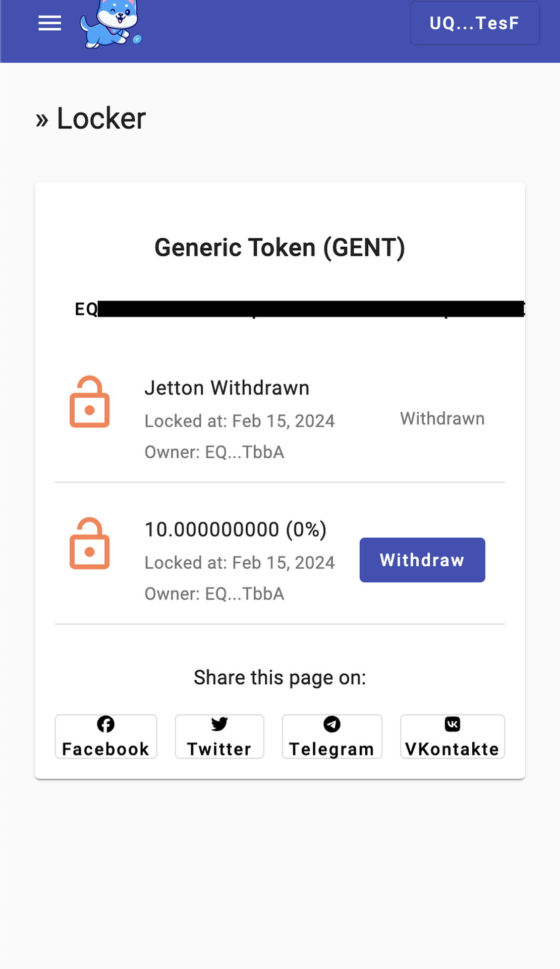This screenshot has height=969, width=560.
Task: Click the Withdrawn status label
Action: click(442, 418)
